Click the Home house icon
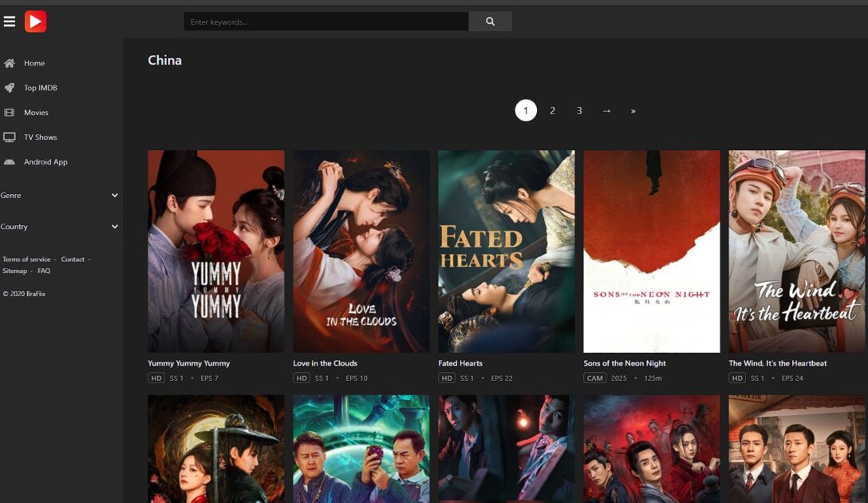868x503 pixels. coord(10,63)
